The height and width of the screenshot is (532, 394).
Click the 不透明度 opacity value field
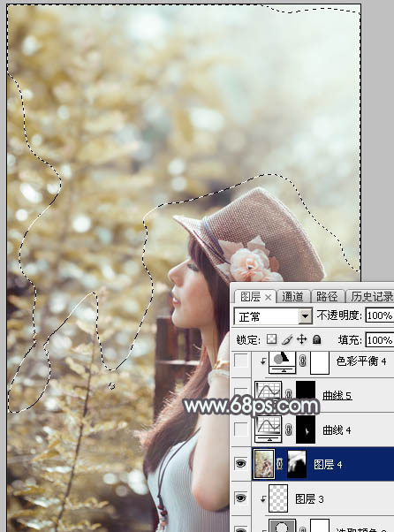pos(380,315)
